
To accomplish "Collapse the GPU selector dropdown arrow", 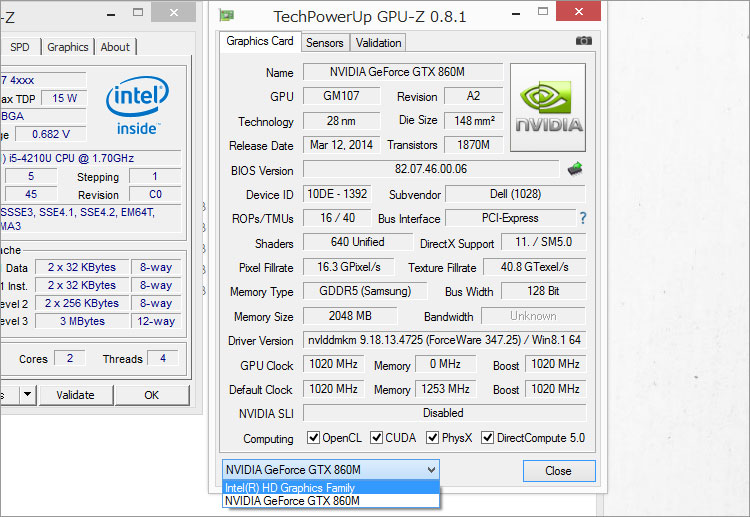I will pyautogui.click(x=431, y=470).
